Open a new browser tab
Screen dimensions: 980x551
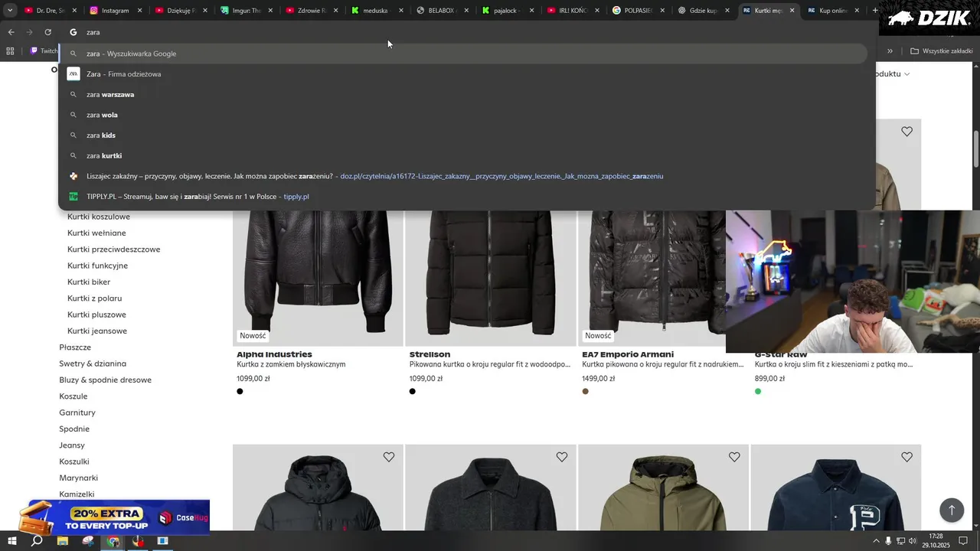click(875, 11)
